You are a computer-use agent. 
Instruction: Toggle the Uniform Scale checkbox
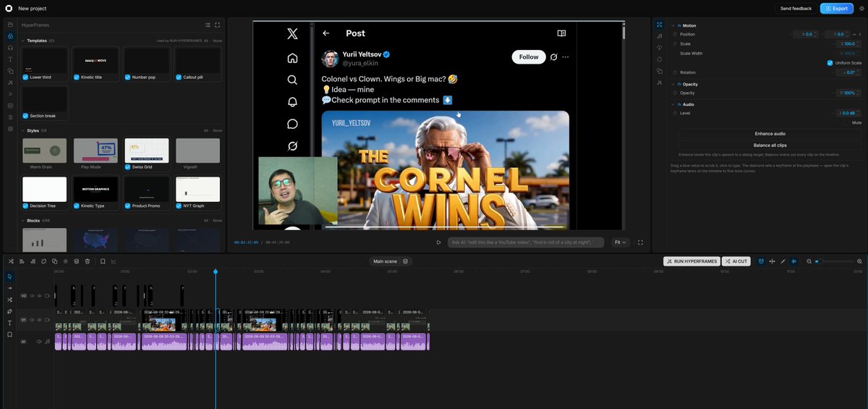pyautogui.click(x=830, y=63)
